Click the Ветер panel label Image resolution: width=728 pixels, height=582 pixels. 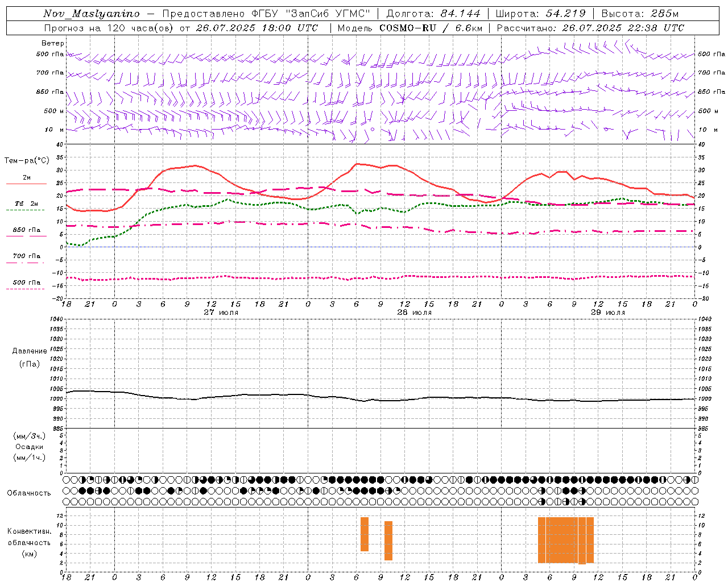click(x=53, y=43)
